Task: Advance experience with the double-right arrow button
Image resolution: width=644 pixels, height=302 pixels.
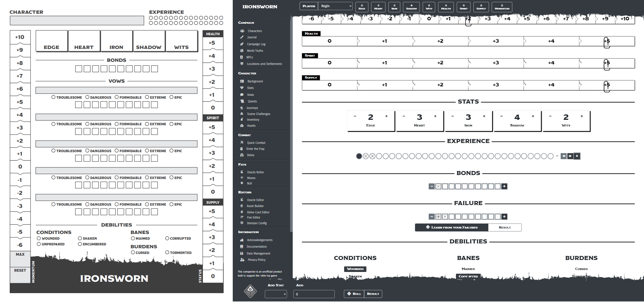Action: tap(570, 156)
